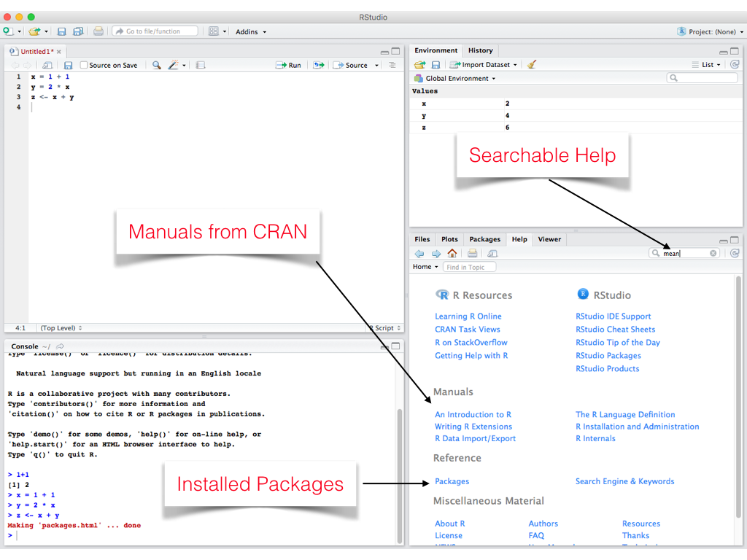Go back in Help pane history
Screen dimensions: 747x560
(x=419, y=254)
